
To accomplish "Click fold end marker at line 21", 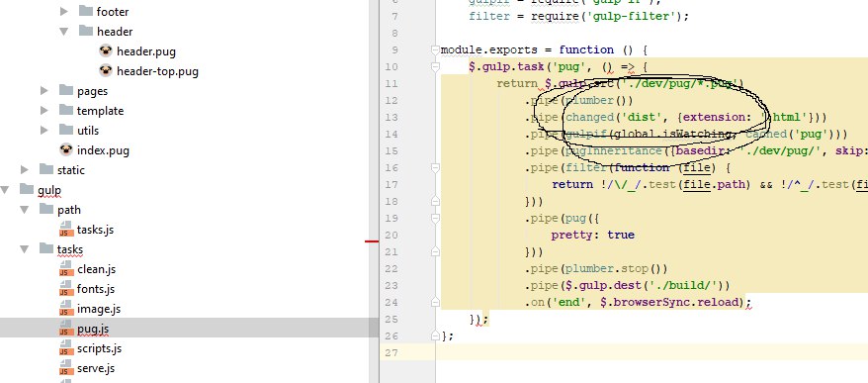I will [x=435, y=251].
